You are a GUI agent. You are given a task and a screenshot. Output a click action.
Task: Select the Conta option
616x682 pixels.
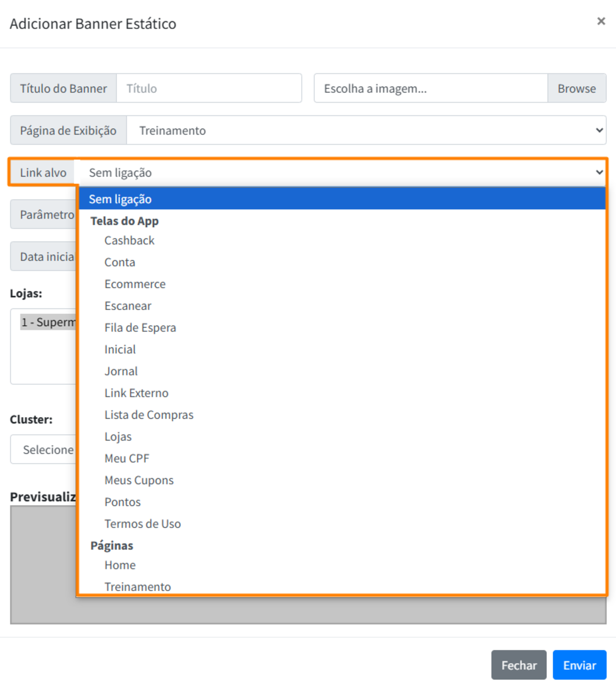[120, 262]
